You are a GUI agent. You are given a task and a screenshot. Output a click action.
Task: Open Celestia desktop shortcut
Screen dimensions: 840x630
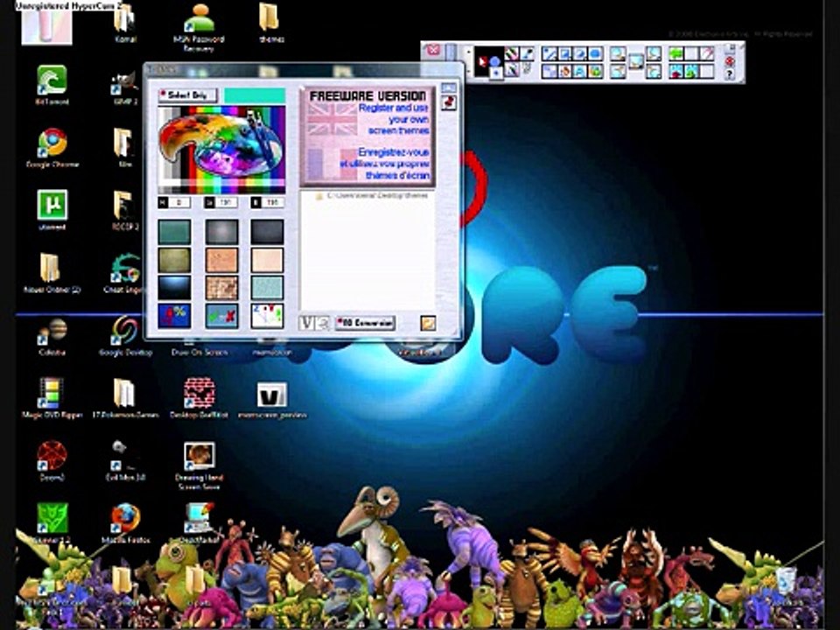tap(52, 336)
